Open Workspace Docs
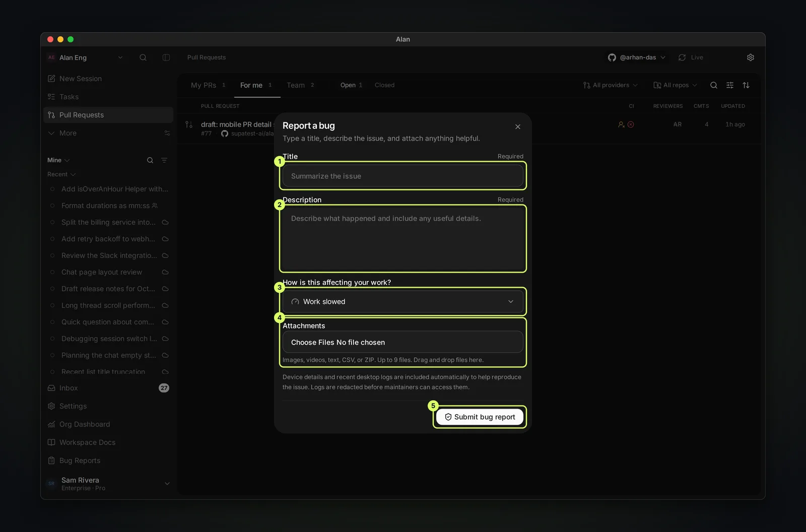The width and height of the screenshot is (806, 532). [108, 442]
